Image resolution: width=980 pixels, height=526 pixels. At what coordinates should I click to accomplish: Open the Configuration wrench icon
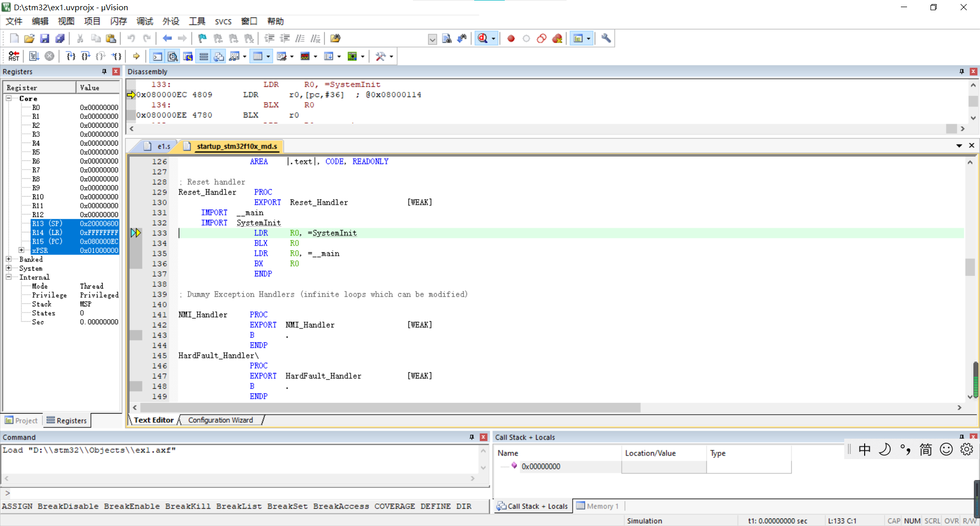606,38
